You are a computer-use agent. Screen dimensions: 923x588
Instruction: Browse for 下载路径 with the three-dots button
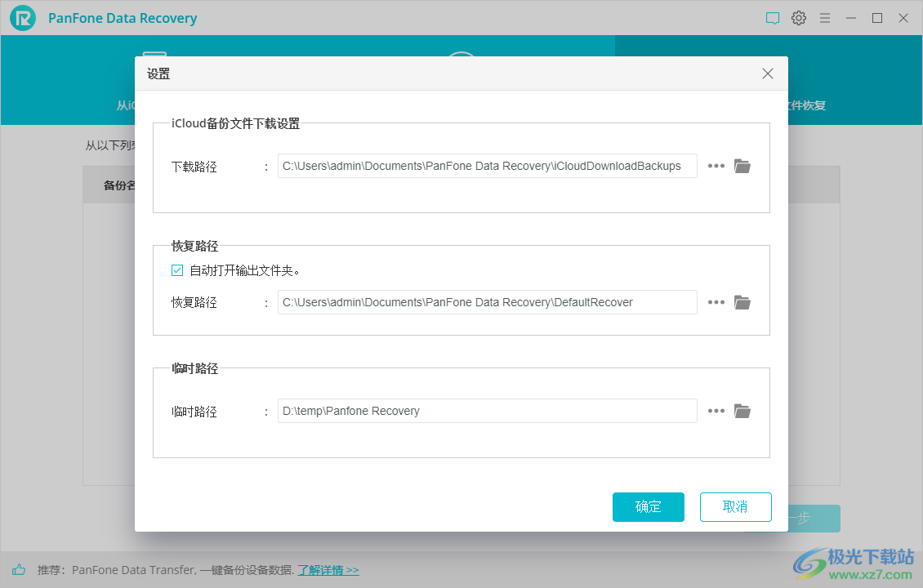click(716, 166)
